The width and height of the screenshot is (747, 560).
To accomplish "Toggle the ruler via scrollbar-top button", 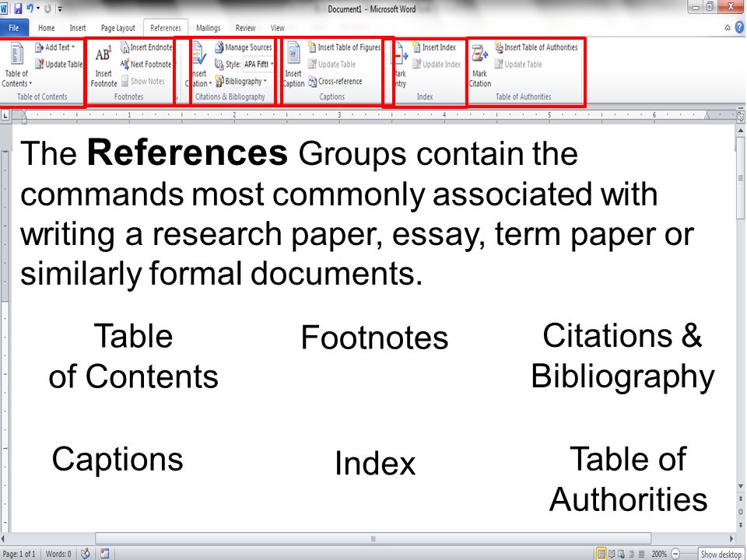I will point(741,116).
